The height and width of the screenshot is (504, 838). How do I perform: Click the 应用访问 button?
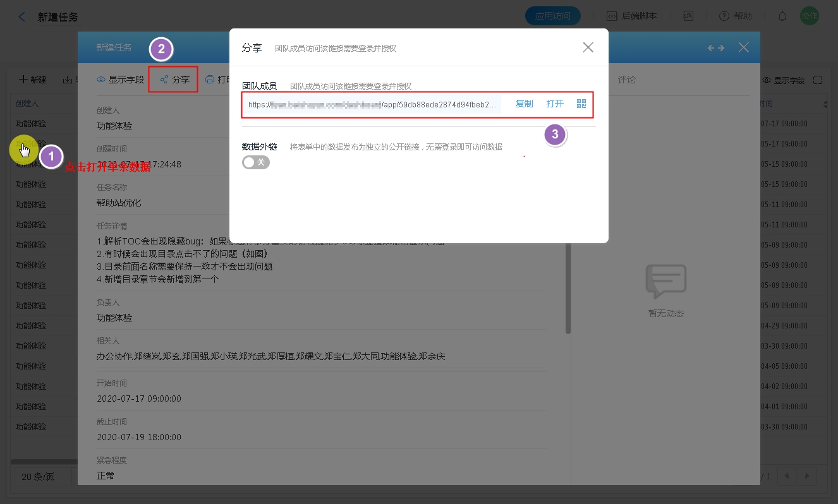pyautogui.click(x=552, y=16)
